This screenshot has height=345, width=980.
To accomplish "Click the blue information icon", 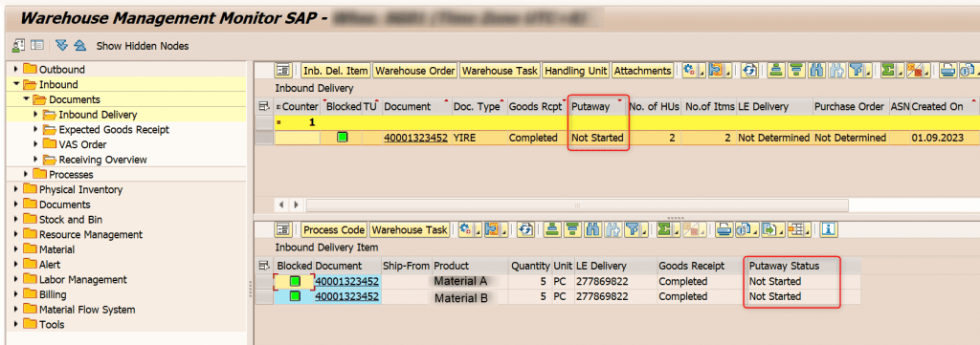I will [828, 229].
